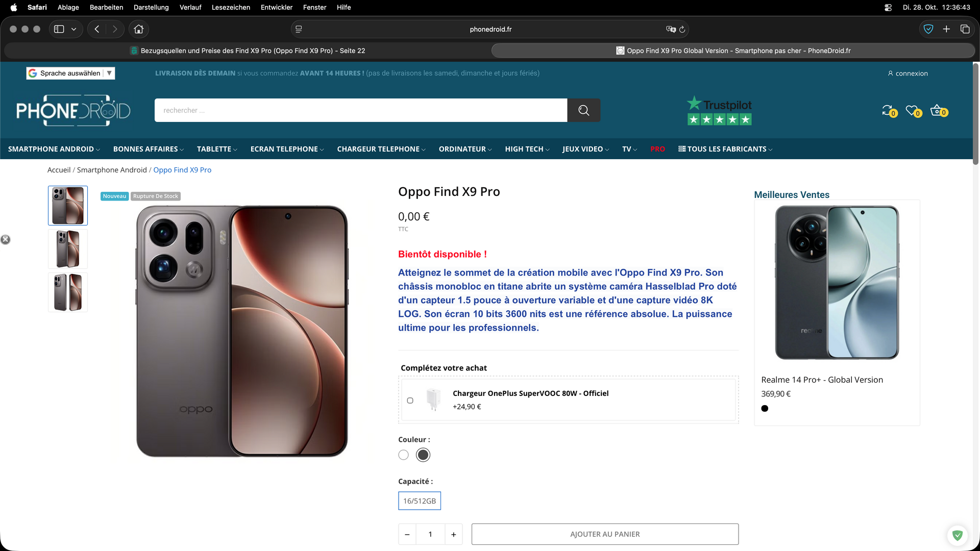The image size is (980, 551).
Task: Click the Safari home icon
Action: [x=139, y=29]
